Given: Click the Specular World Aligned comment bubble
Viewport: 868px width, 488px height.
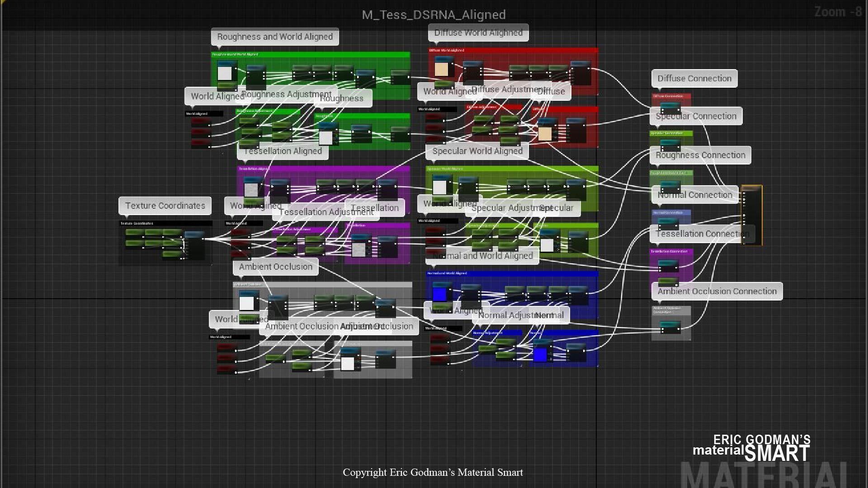Looking at the screenshot, I should click(x=477, y=151).
